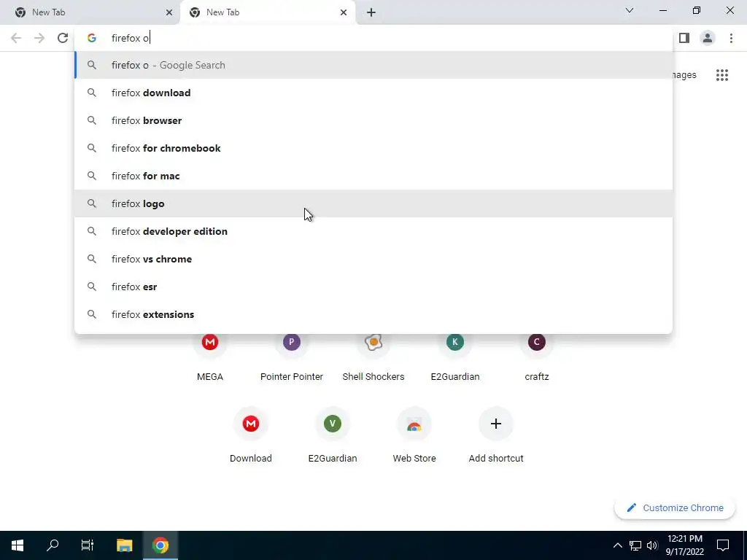Viewport: 747px width, 560px height.
Task: Click in the address bar text field
Action: 373,38
